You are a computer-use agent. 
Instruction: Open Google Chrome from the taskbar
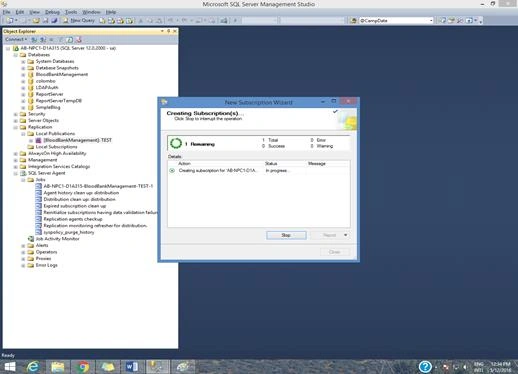82,367
